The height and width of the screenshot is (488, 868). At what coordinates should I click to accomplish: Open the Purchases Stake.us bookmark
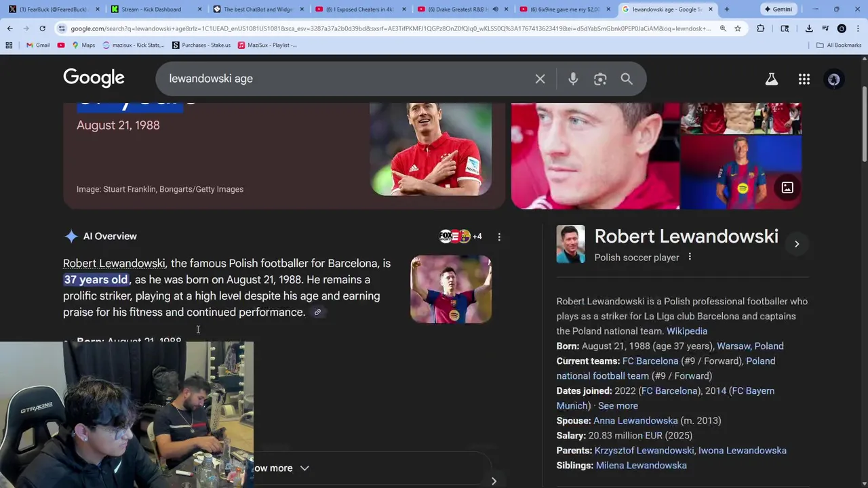tap(201, 45)
